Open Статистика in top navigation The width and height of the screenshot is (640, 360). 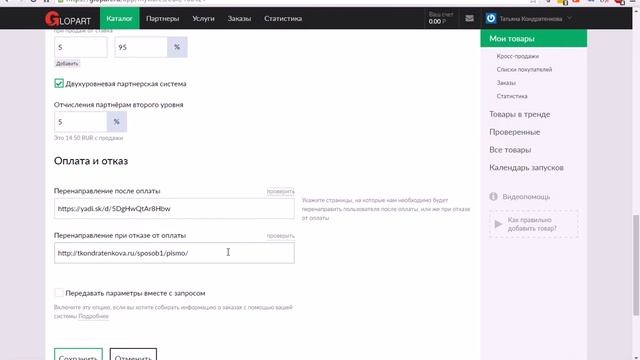click(x=283, y=18)
